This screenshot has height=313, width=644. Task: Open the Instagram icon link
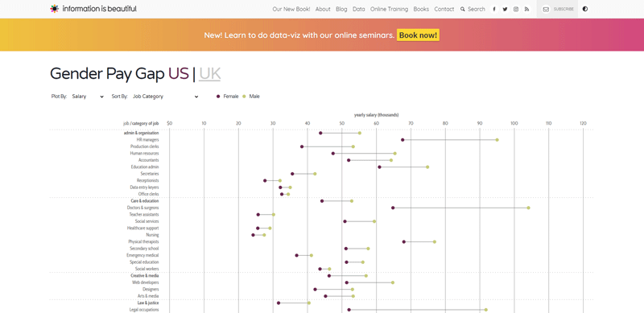(x=516, y=9)
